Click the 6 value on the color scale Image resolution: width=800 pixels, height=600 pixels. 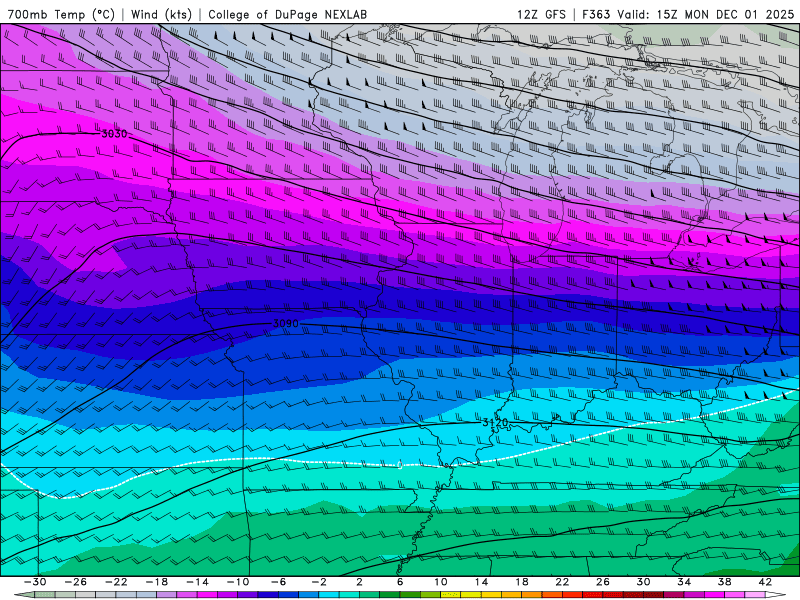(400, 582)
